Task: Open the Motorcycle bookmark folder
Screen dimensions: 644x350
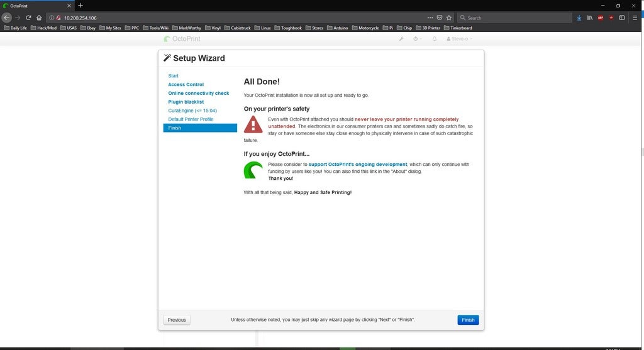Action: tap(365, 28)
